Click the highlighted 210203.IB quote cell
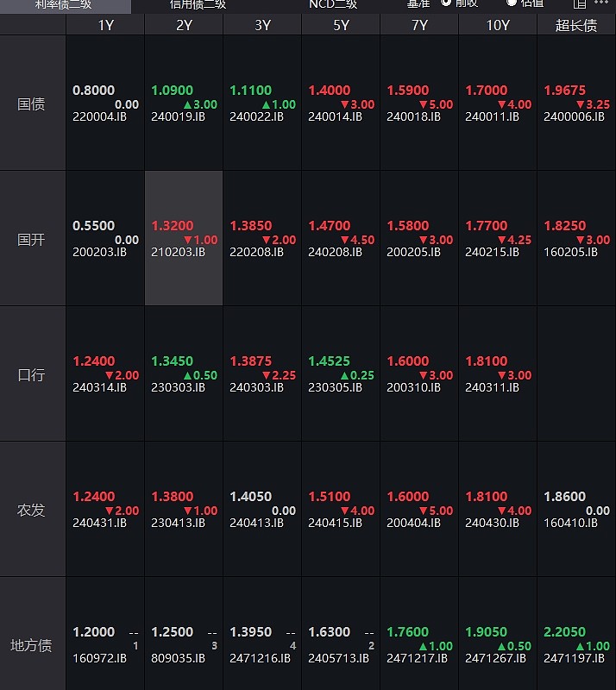Image resolution: width=616 pixels, height=690 pixels. click(184, 239)
